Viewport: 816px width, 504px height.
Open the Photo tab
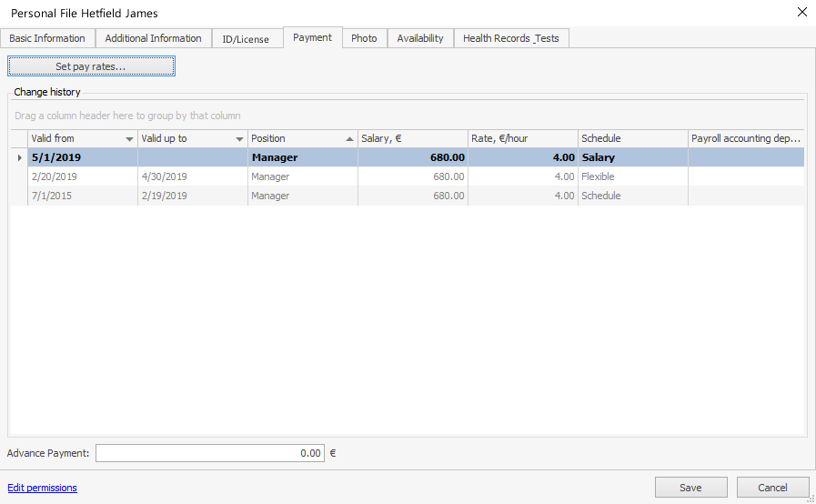click(x=364, y=38)
